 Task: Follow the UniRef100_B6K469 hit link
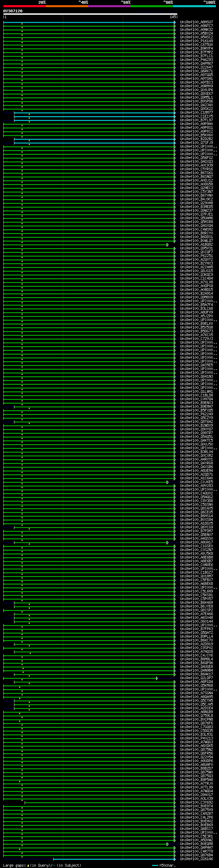coord(196,603)
